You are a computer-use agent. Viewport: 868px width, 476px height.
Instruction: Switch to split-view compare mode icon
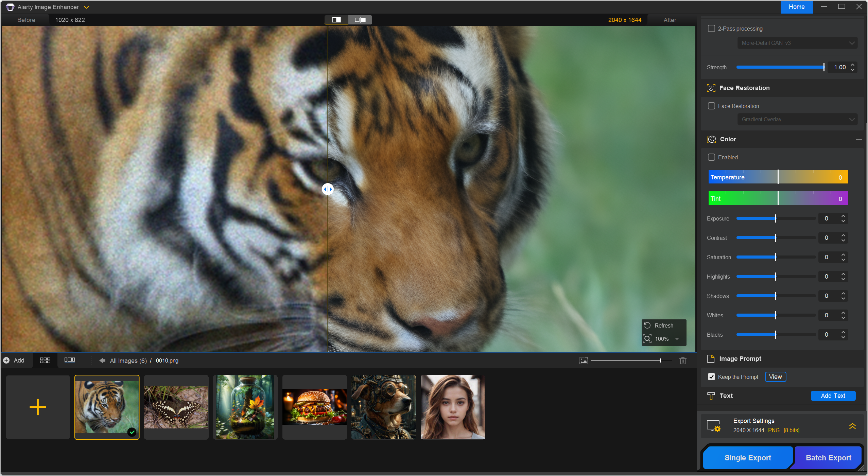pyautogui.click(x=336, y=20)
